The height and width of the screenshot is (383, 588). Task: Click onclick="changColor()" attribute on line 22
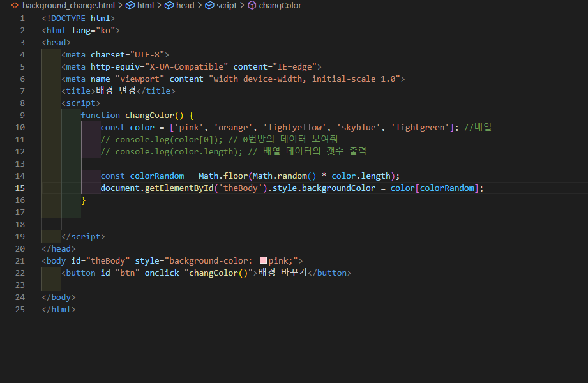199,273
